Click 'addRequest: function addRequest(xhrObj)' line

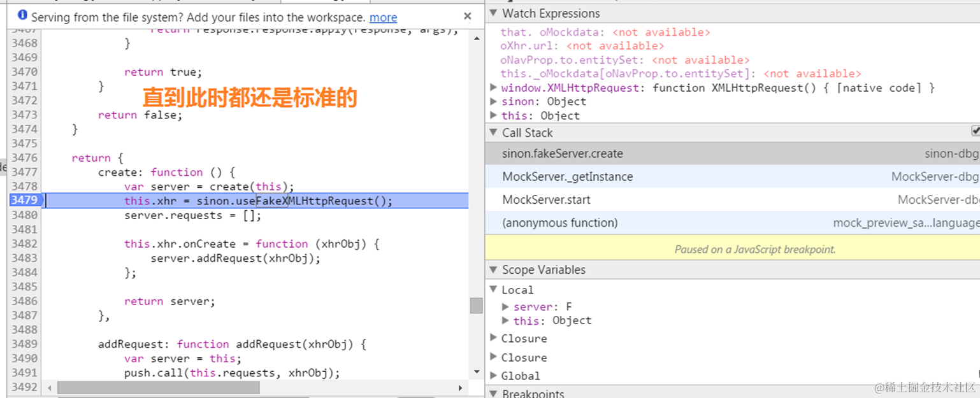click(232, 344)
